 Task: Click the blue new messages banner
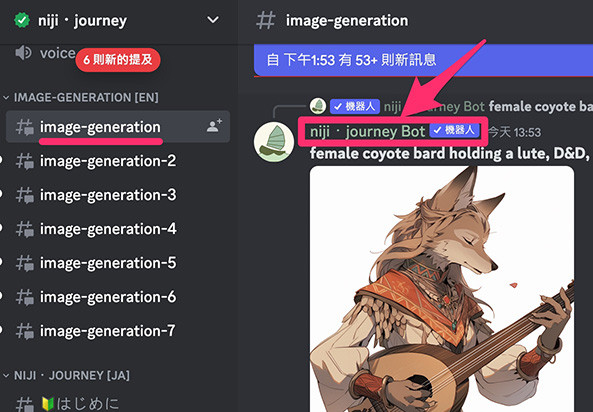(423, 60)
